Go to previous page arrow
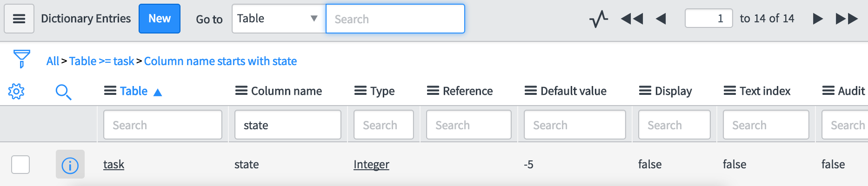Viewport: 868px width, 186px height. pyautogui.click(x=661, y=19)
